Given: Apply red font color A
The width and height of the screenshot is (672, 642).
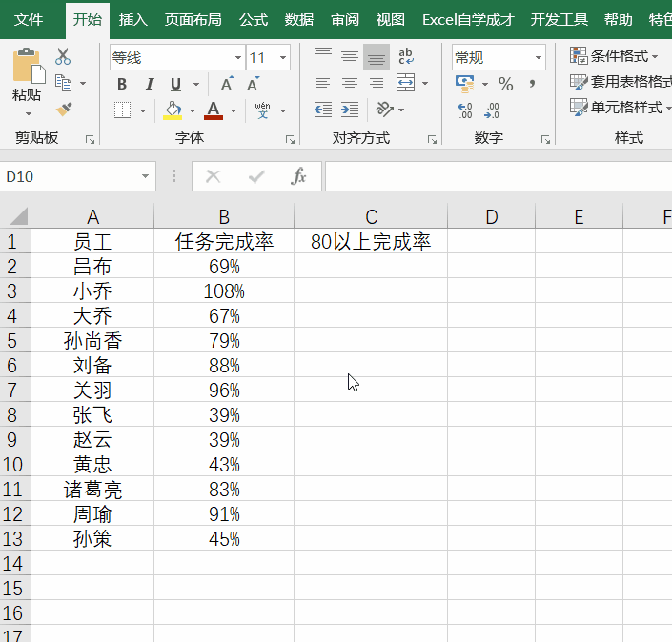Looking at the screenshot, I should click(214, 110).
